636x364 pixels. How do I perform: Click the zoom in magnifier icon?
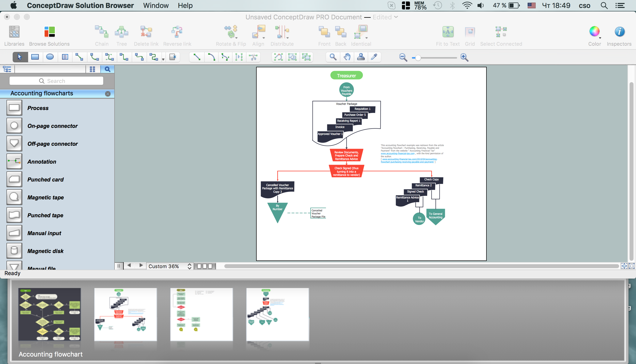(x=464, y=58)
